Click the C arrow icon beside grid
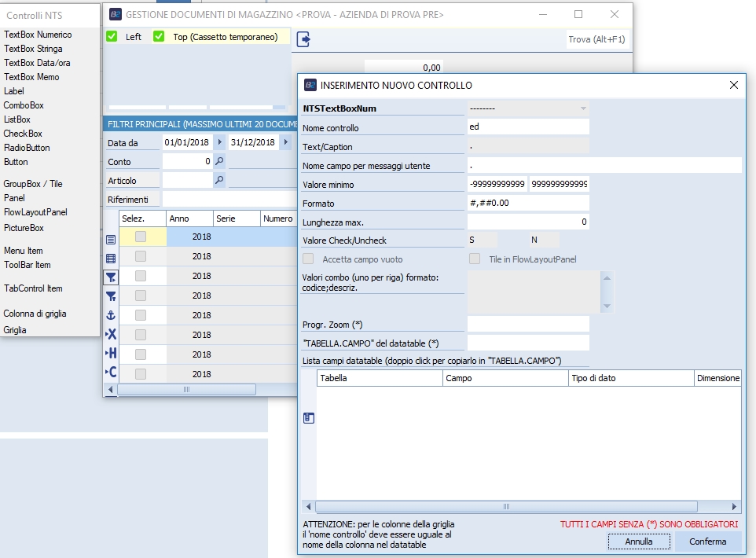Viewport: 756px width, 558px height. point(111,372)
